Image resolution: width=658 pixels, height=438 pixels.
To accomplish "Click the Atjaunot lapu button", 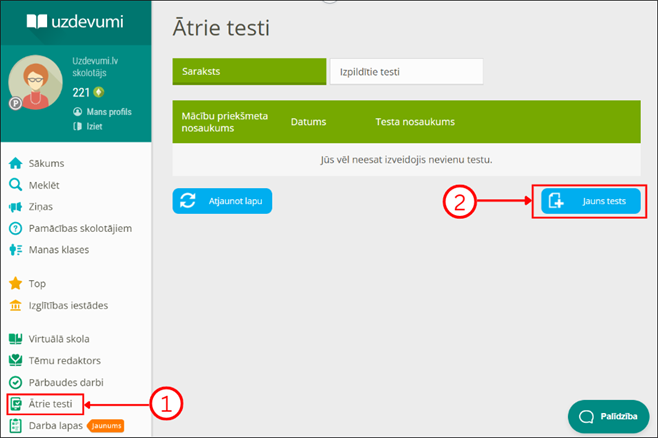I will pos(222,201).
